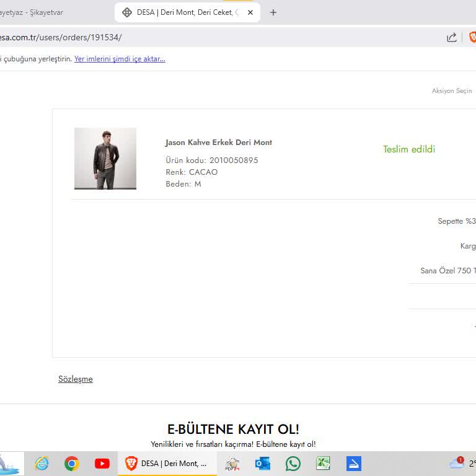Click the Renk: CACAO text
Viewport: 476px width, 476px height.
pyautogui.click(x=192, y=172)
